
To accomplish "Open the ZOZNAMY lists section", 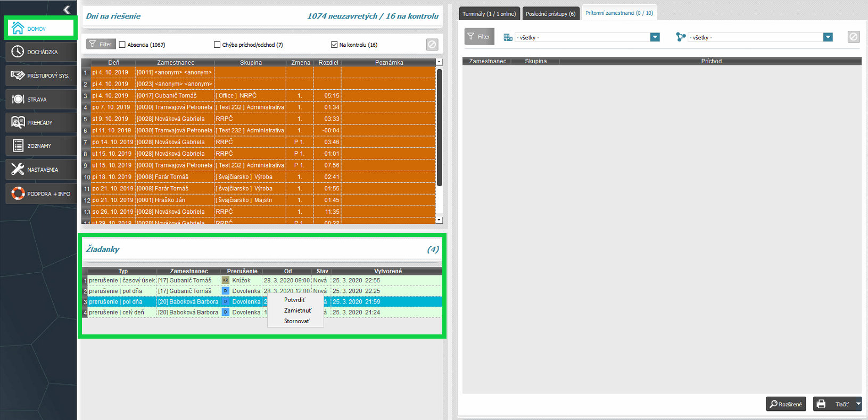I will [41, 146].
